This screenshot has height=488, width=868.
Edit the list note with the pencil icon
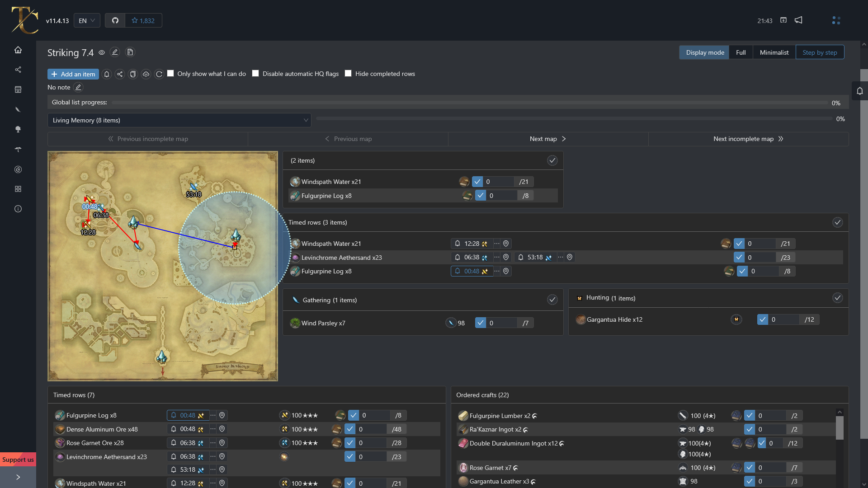click(x=78, y=87)
